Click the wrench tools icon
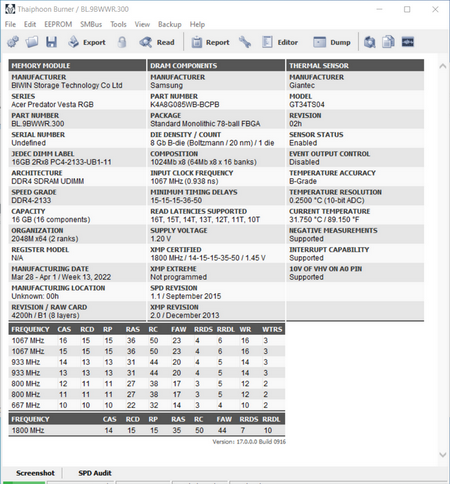Viewport: 450px width, 484px height. pyautogui.click(x=245, y=42)
